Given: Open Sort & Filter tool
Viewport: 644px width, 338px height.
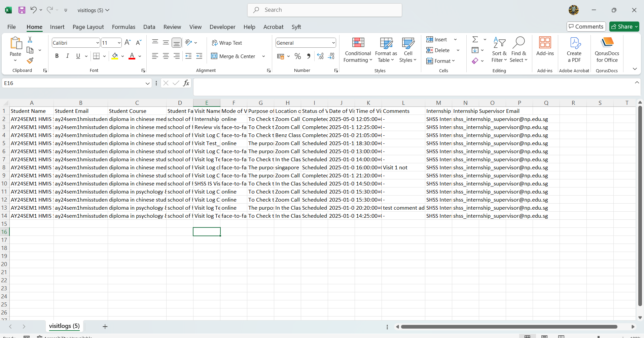Looking at the screenshot, I should pyautogui.click(x=499, y=50).
